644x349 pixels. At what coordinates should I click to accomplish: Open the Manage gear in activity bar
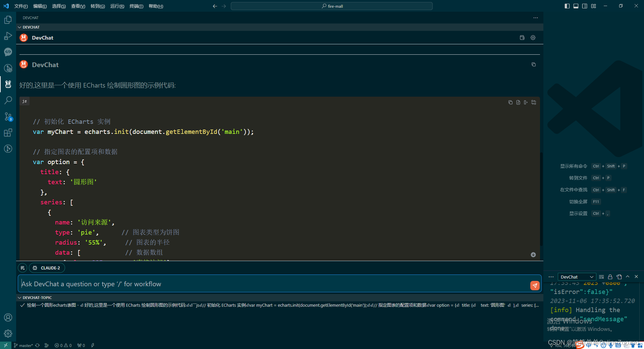(8, 334)
